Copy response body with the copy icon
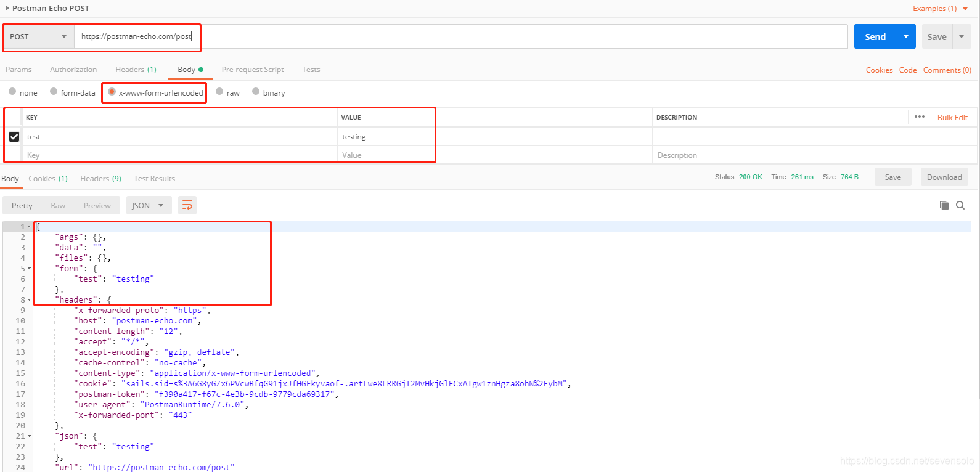This screenshot has height=472, width=980. pos(944,205)
